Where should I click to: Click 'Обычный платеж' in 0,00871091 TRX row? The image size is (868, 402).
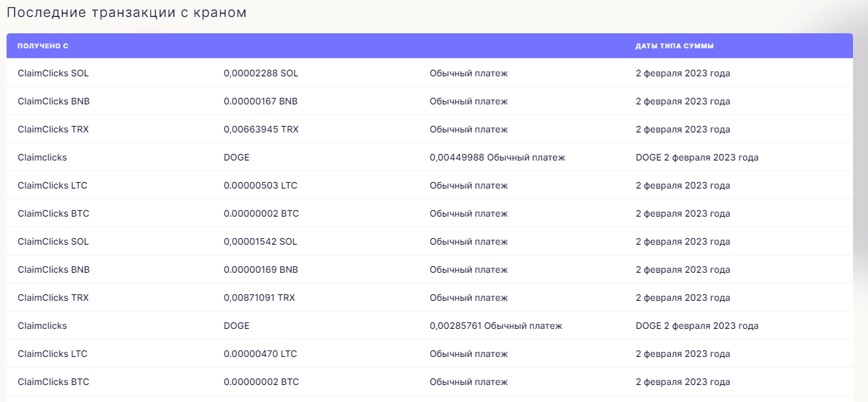point(468,298)
